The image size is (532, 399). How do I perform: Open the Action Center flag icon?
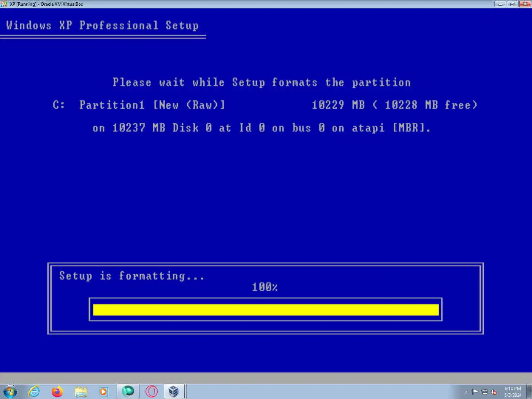tap(475, 392)
